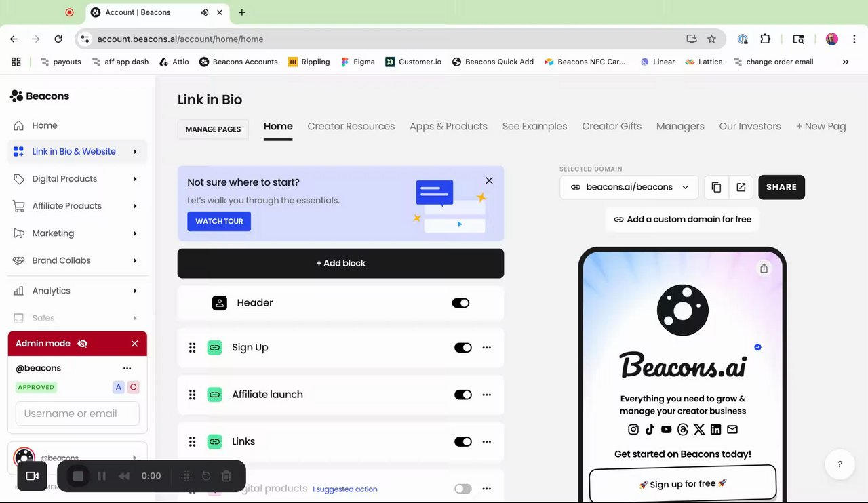Expand Link in Bio & Website submenu

coord(135,152)
